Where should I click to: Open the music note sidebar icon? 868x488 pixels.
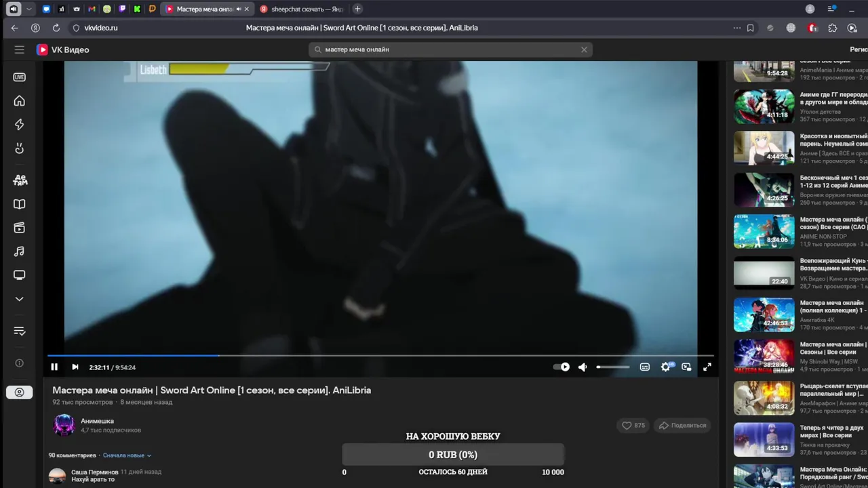coord(20,251)
